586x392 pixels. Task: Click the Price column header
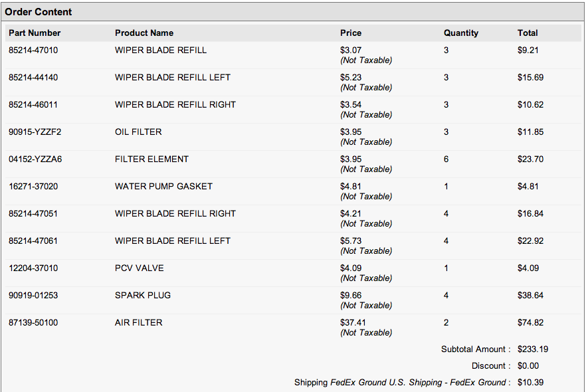tap(351, 33)
